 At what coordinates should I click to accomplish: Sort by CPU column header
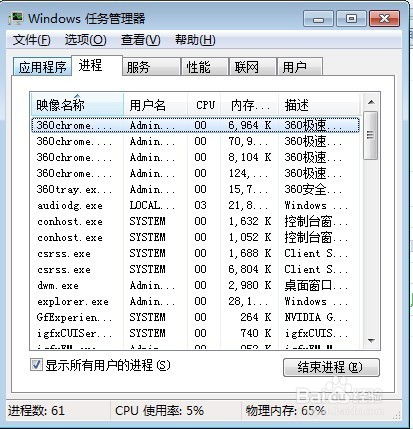(x=204, y=105)
